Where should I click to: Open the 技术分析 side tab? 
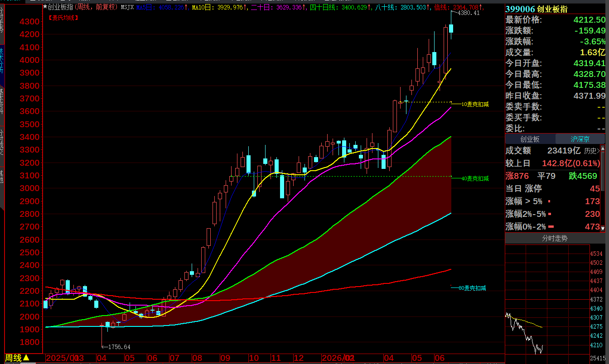point(2,66)
